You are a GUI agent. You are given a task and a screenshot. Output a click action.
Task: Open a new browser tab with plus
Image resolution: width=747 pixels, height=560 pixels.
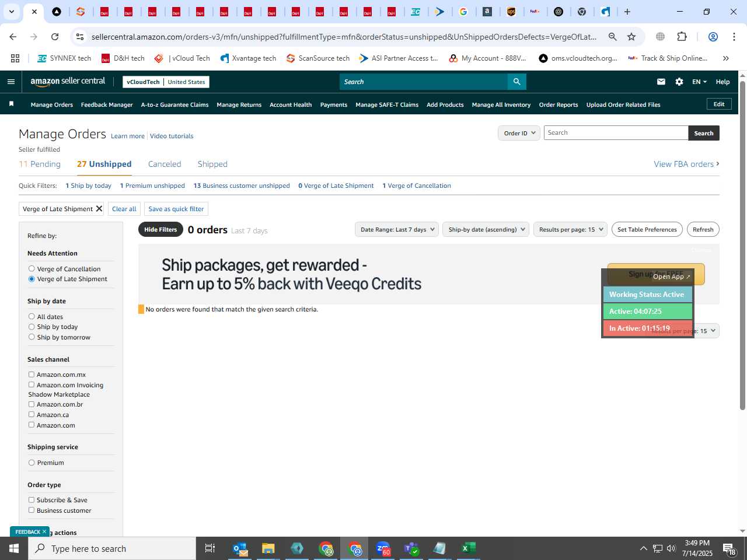[x=627, y=12]
